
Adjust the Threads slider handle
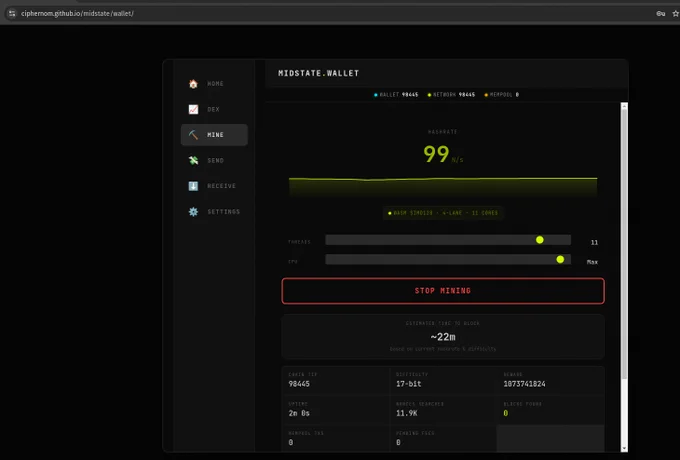tap(539, 240)
